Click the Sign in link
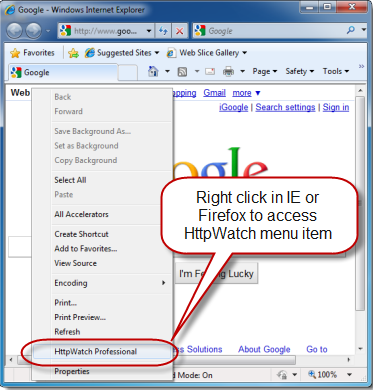This screenshot has height=390, width=373. (336, 107)
